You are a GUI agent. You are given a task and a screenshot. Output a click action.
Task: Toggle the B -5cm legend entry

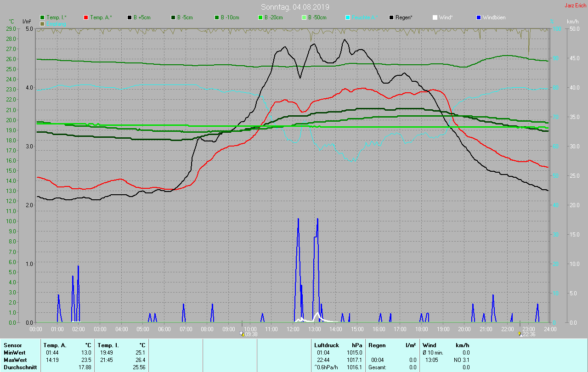(184, 17)
